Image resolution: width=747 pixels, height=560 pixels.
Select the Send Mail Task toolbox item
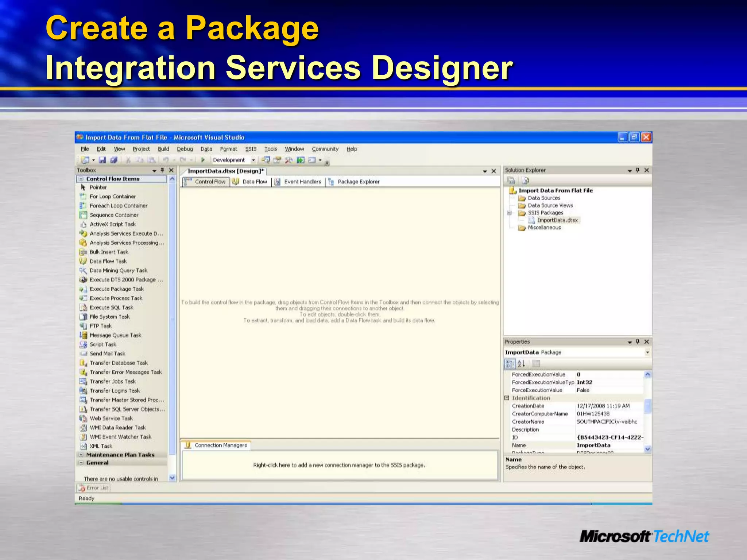[107, 354]
